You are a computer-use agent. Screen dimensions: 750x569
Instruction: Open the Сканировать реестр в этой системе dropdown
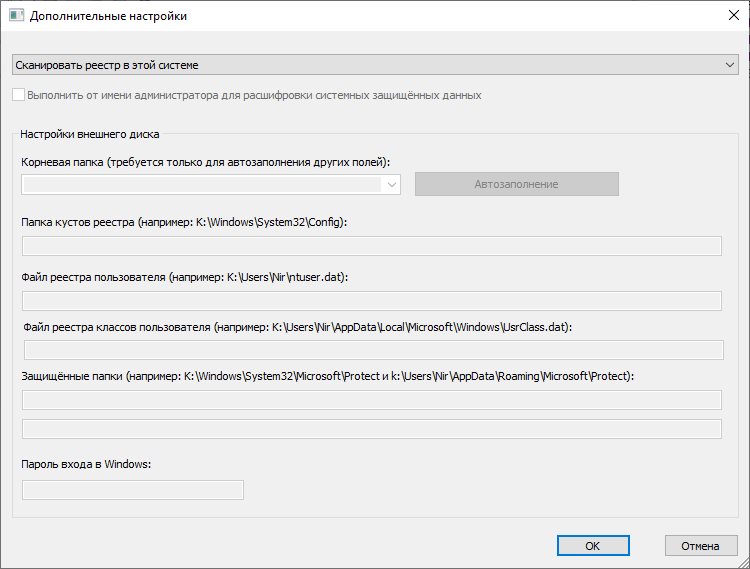[374, 65]
